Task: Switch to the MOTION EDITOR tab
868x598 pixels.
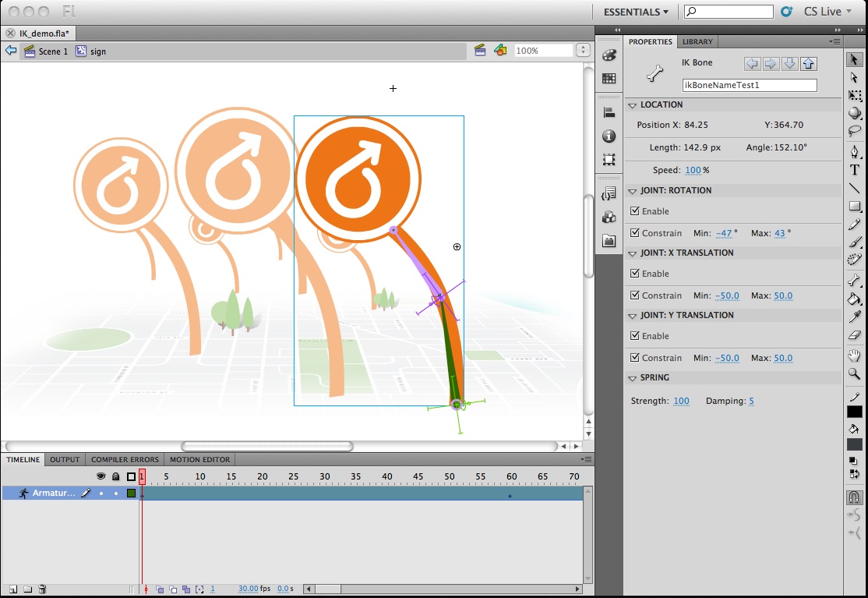Action: [199, 459]
